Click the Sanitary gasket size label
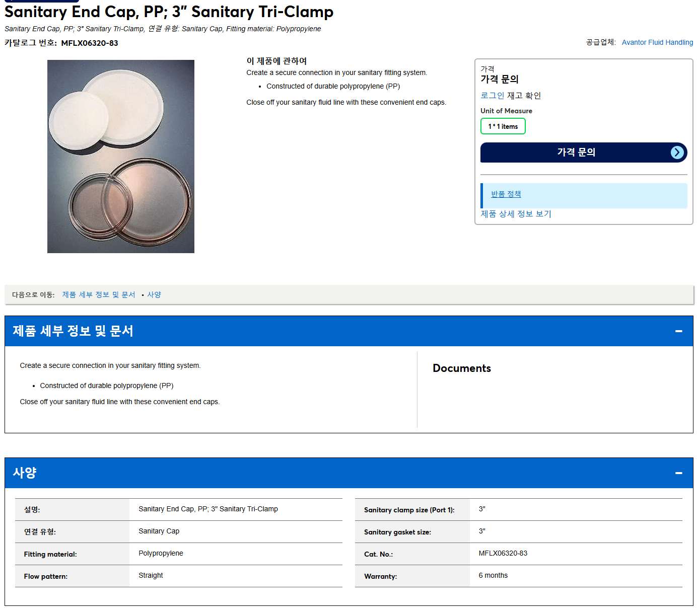 (397, 532)
